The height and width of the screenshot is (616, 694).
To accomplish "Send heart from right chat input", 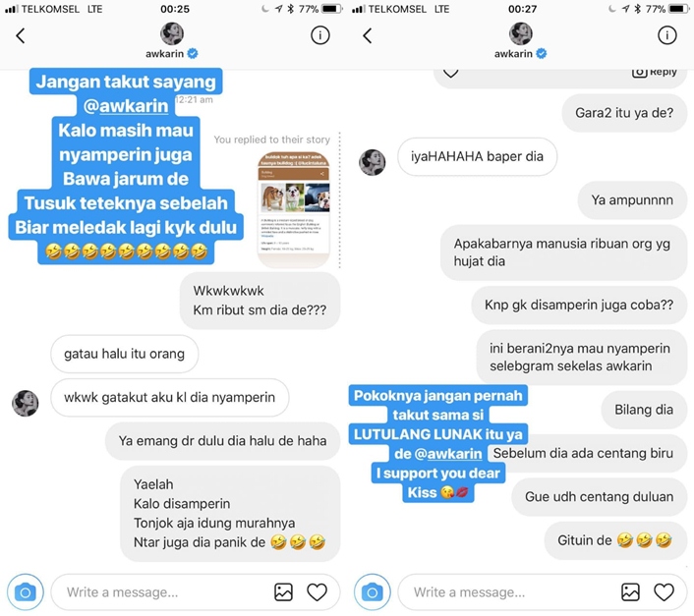I will (x=664, y=592).
